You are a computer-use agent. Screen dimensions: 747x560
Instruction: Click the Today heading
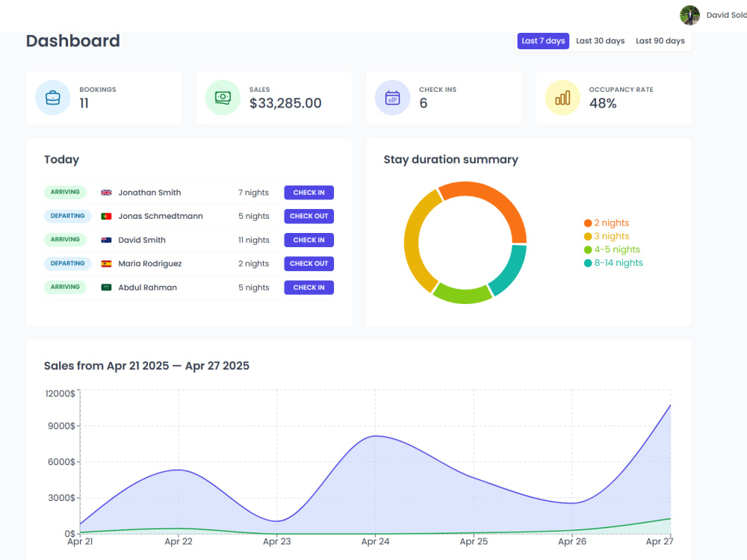coord(61,160)
